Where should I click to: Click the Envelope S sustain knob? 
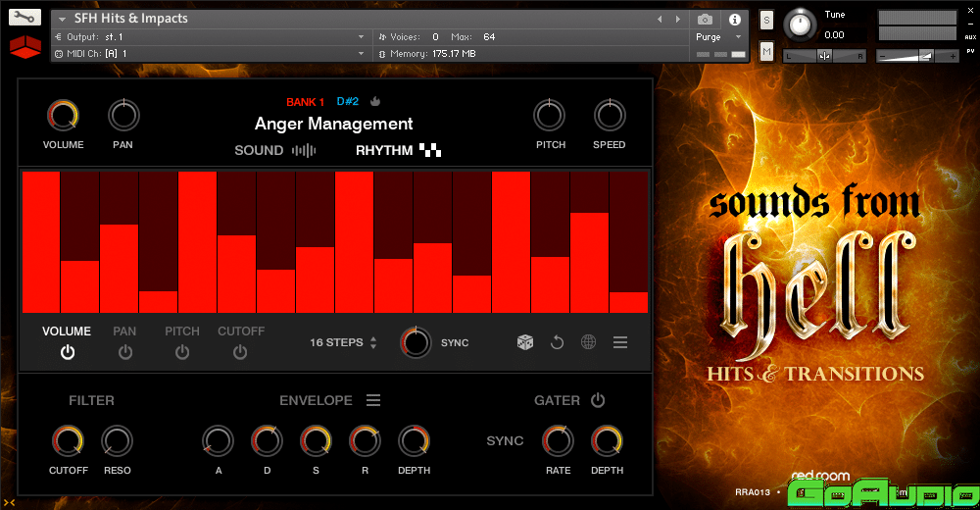[316, 440]
